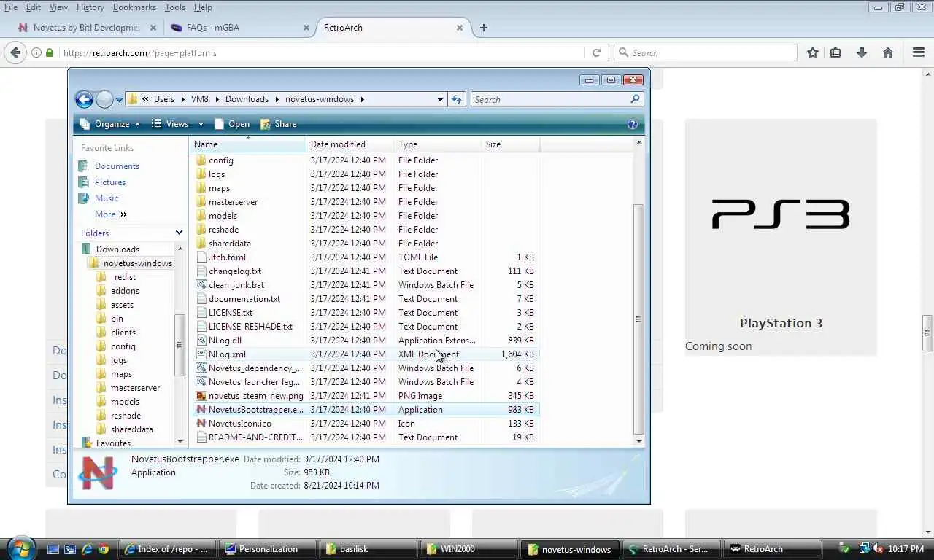
Task: Collapse the Folders pane chevron
Action: click(179, 233)
